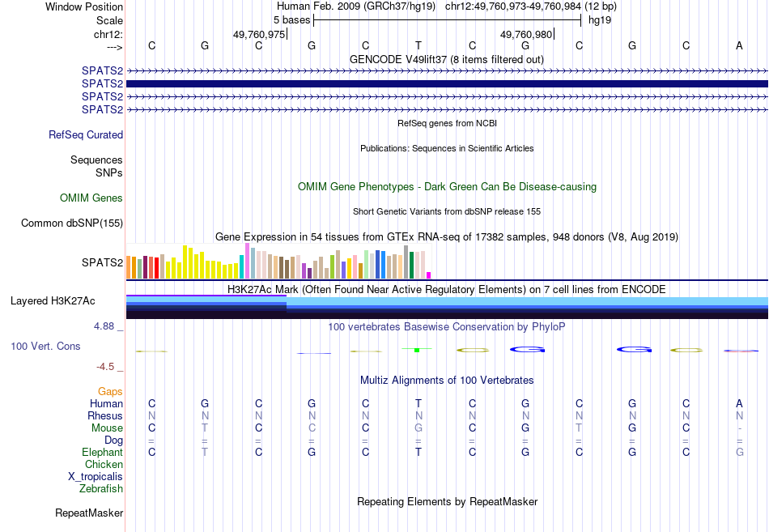769x532 pixels.
Task: Click the Window Position label
Action: (x=84, y=6)
